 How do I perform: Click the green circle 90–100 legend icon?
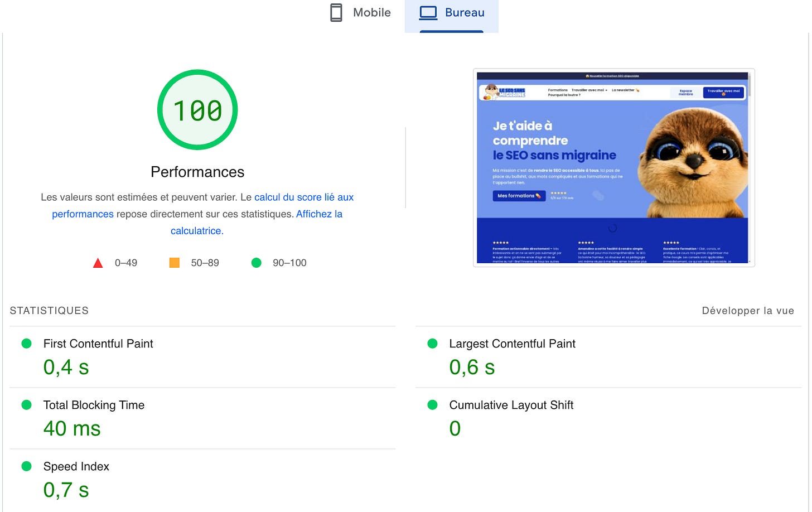coord(257,263)
